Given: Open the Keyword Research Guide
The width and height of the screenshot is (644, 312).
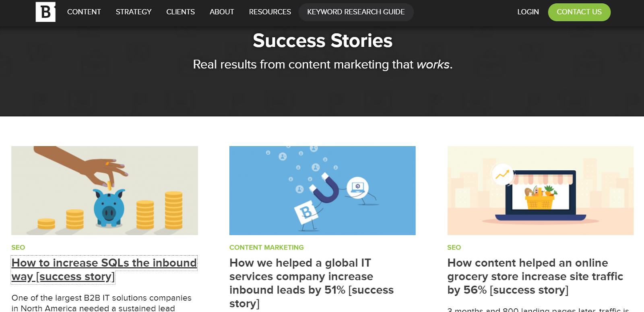Looking at the screenshot, I should [356, 12].
